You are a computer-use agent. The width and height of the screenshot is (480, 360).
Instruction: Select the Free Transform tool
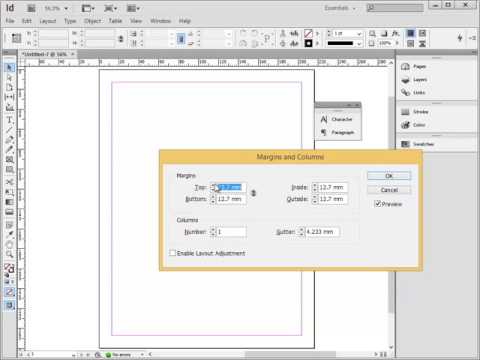(9, 192)
